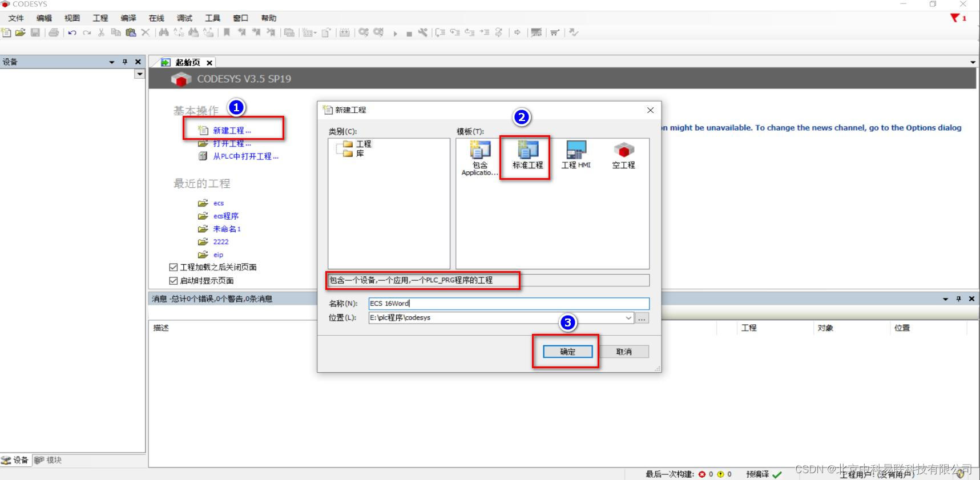
Task: Click the Logout gear toolbar icon
Action: [x=378, y=33]
